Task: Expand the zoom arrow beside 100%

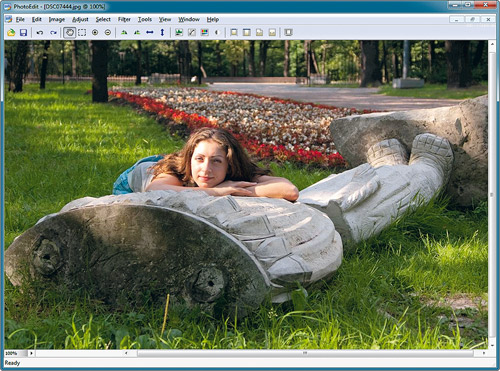Action: (x=31, y=353)
